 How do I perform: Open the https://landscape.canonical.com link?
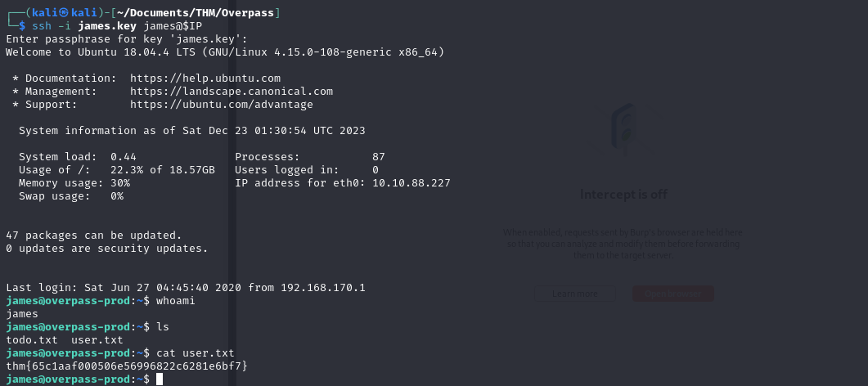(232, 92)
